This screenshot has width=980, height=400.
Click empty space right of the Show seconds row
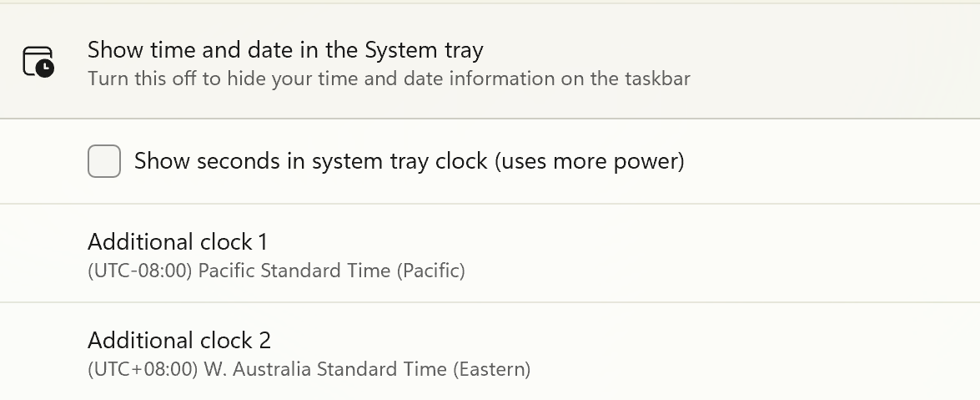(x=834, y=161)
